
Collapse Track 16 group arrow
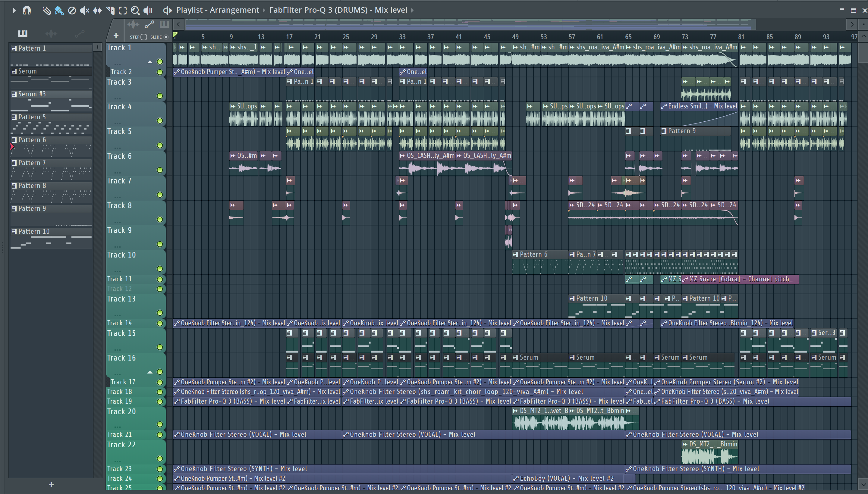pyautogui.click(x=150, y=372)
